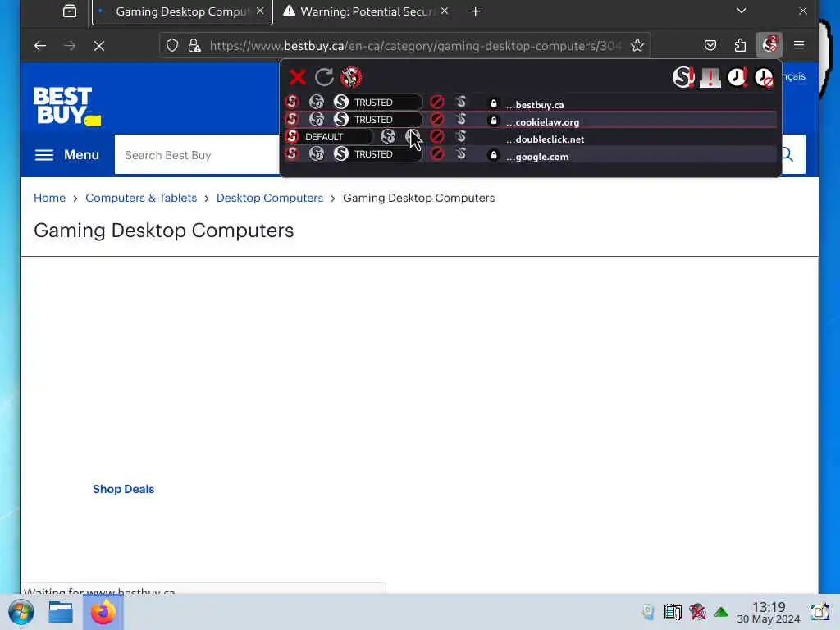Open the Best Buy Menu
The image size is (840, 630).
[67, 155]
